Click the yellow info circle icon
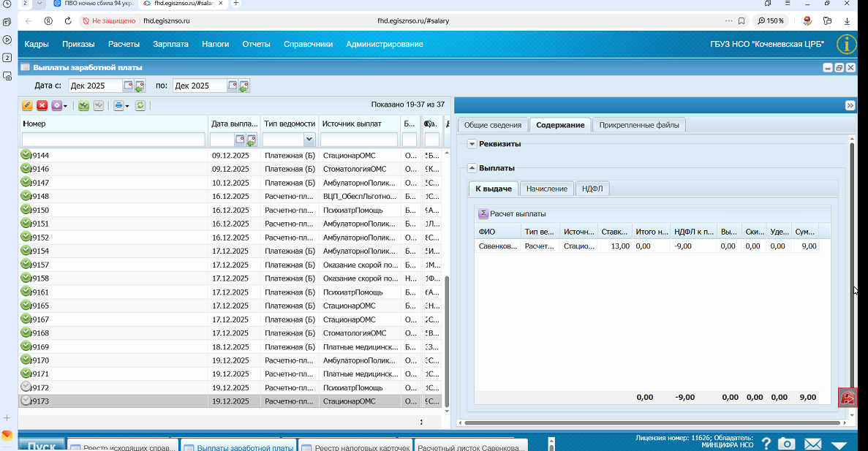This screenshot has height=451, width=868. point(846,45)
